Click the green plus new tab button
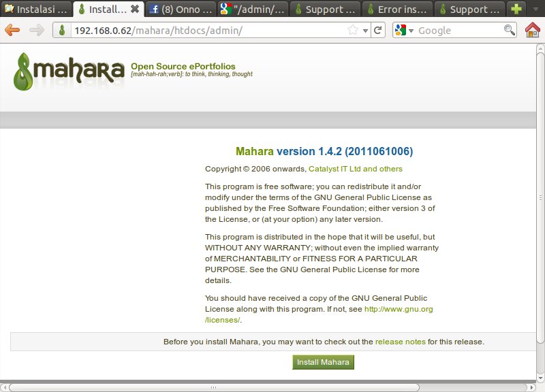Screen dimensions: 545x392 point(516,9)
